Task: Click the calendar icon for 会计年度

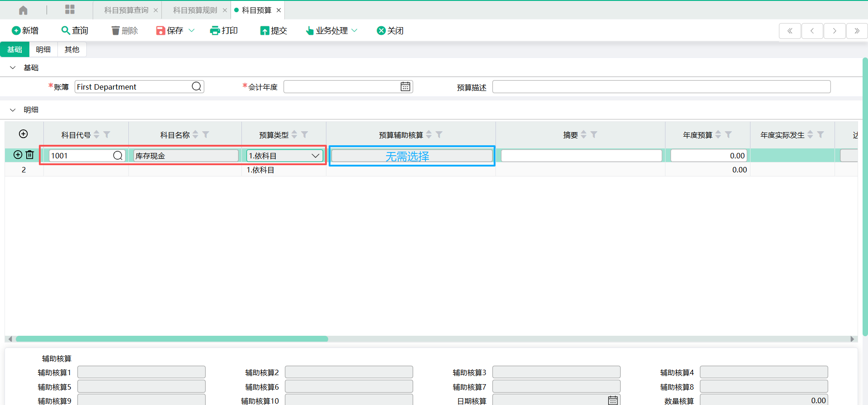Action: (x=405, y=86)
